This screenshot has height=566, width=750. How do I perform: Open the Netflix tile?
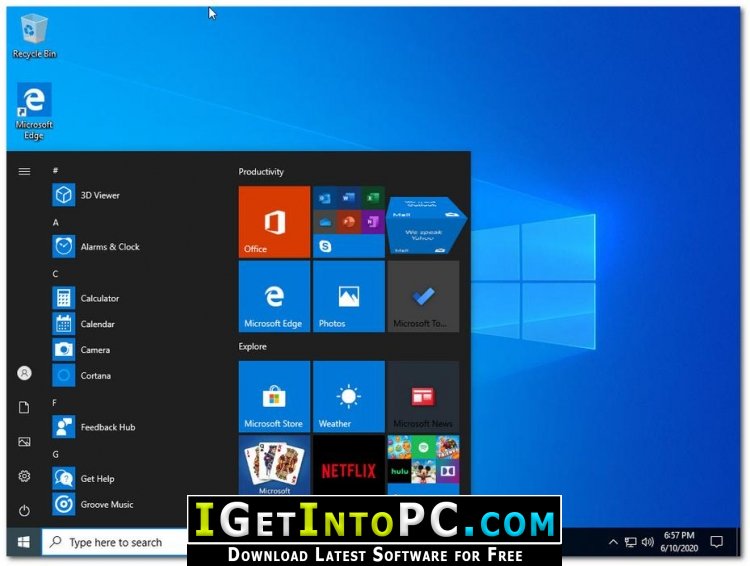pyautogui.click(x=349, y=465)
